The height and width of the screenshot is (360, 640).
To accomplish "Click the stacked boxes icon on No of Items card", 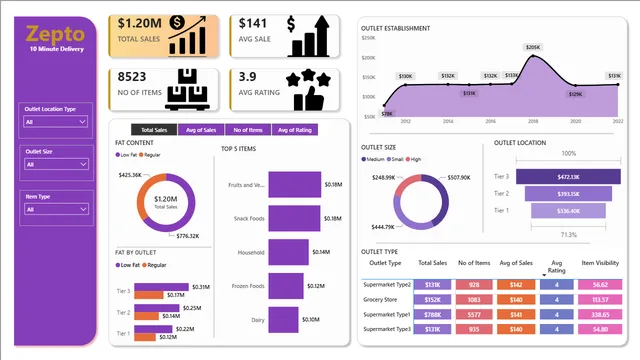I will click(x=187, y=90).
